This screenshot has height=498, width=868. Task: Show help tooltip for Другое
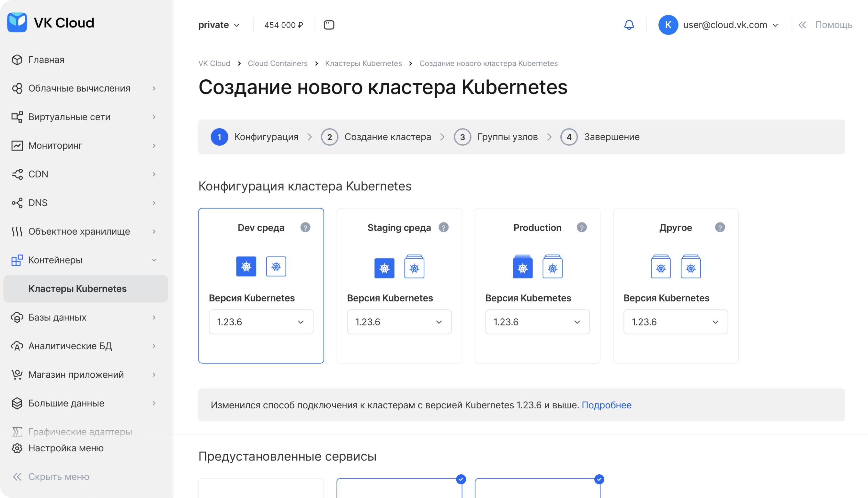pyautogui.click(x=720, y=227)
